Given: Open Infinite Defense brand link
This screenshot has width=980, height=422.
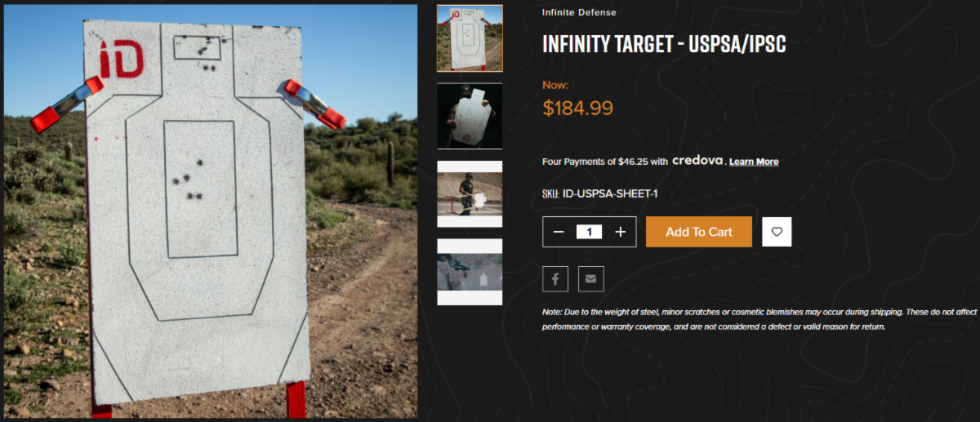Looking at the screenshot, I should (x=579, y=12).
